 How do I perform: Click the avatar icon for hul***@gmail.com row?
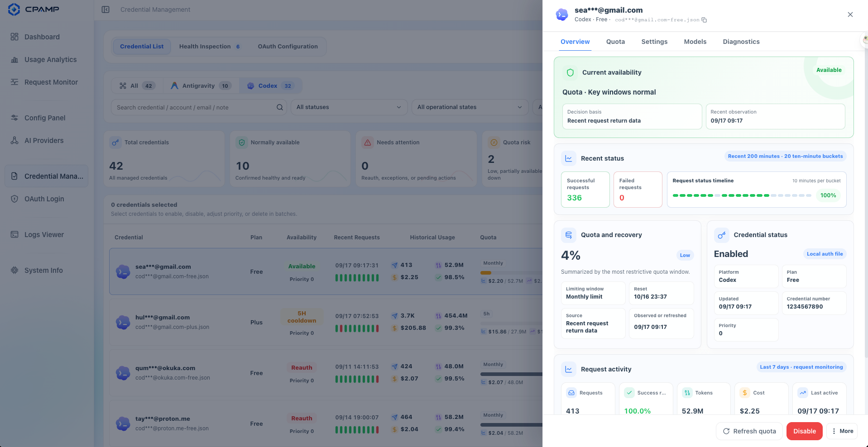[123, 322]
